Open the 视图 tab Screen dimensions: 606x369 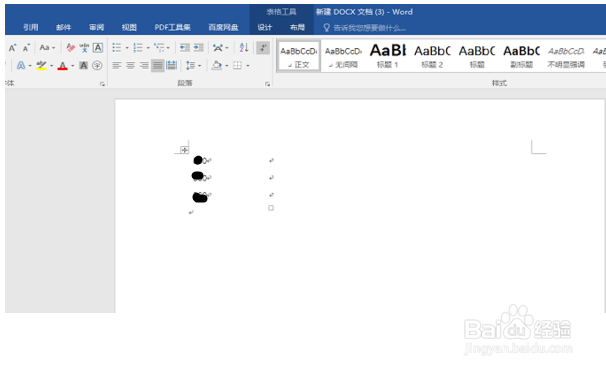pos(129,27)
